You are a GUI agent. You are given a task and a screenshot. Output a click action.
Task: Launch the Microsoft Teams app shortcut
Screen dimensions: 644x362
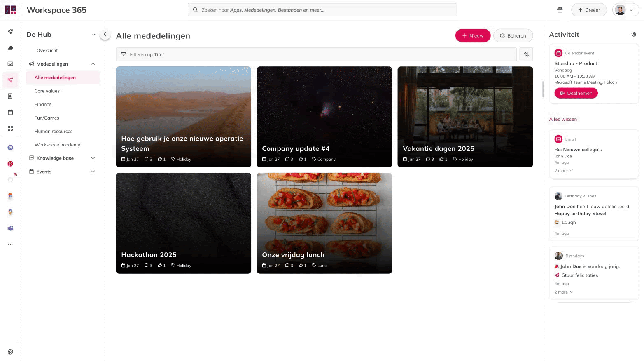pyautogui.click(x=10, y=228)
